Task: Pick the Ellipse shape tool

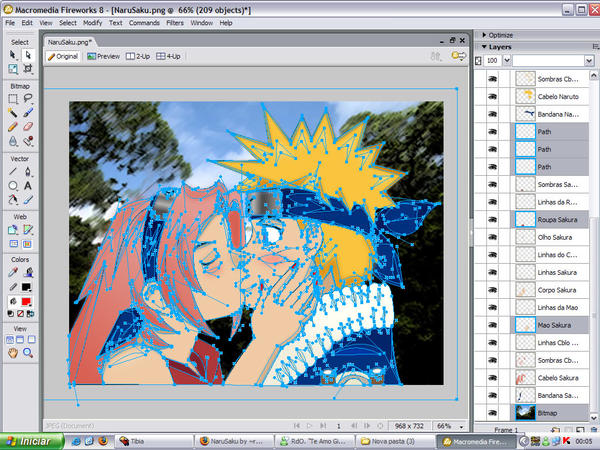Action: 13,186
